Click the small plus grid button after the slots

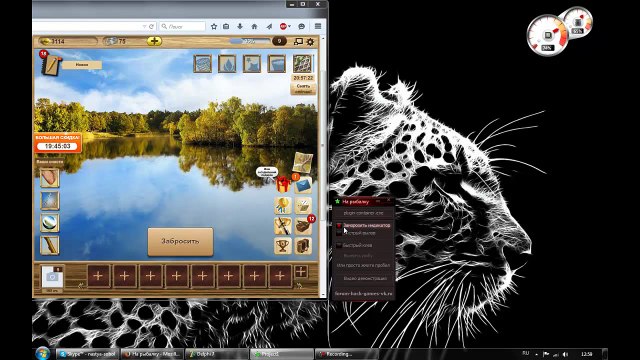pos(300,272)
